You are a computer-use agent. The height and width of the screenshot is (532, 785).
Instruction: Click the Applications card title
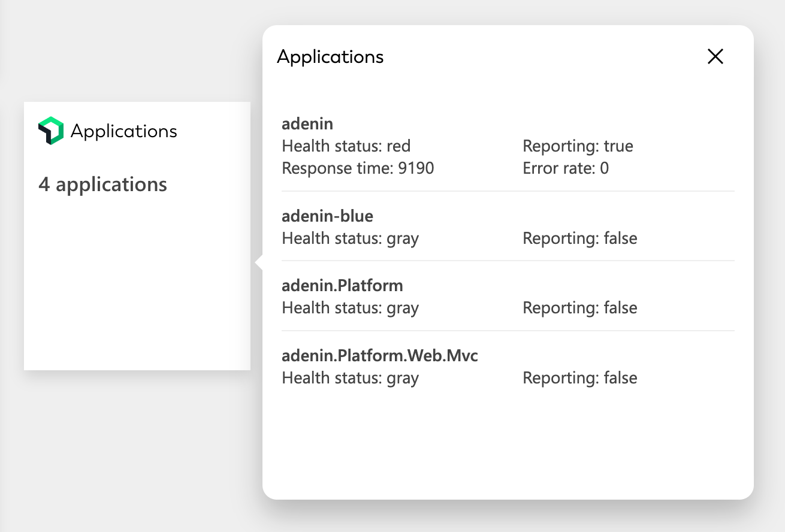tap(123, 131)
